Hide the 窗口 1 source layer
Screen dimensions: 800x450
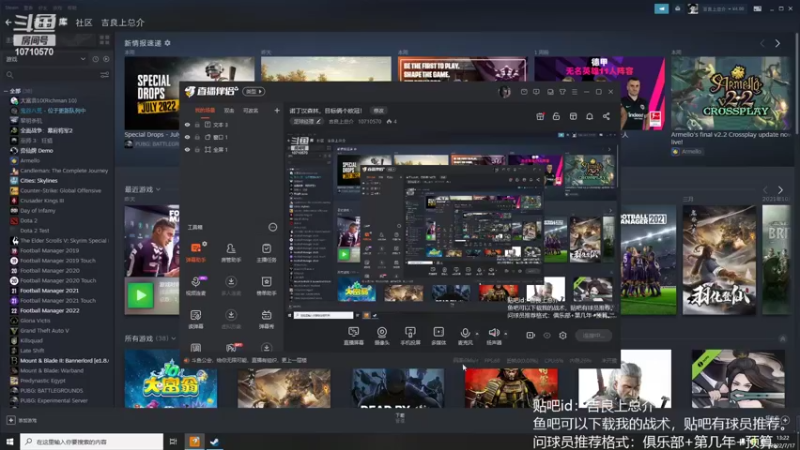click(x=187, y=137)
